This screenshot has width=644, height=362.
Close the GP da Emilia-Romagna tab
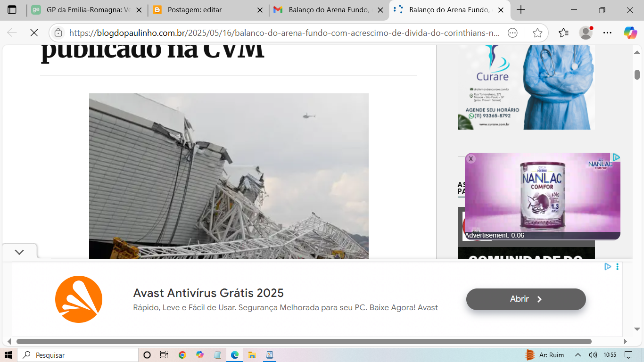point(139,10)
